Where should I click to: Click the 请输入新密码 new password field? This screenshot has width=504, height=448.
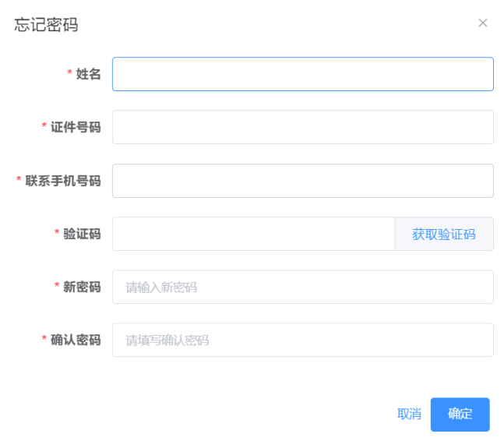point(302,287)
